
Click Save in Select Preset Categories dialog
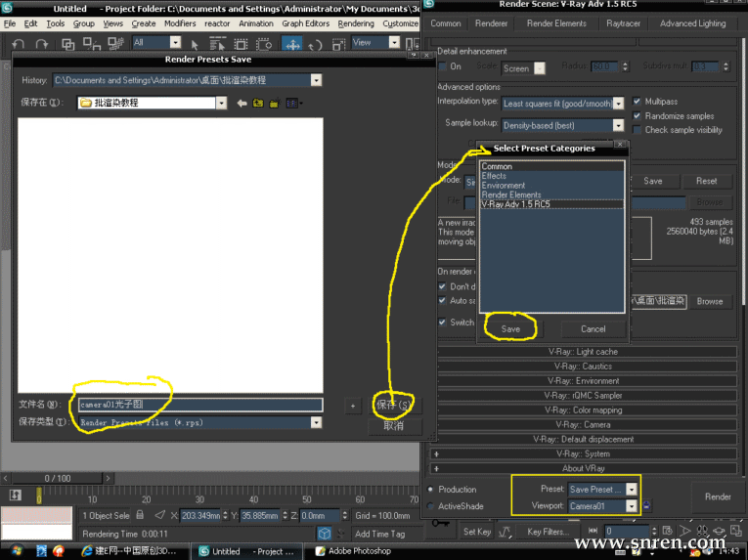pos(510,329)
